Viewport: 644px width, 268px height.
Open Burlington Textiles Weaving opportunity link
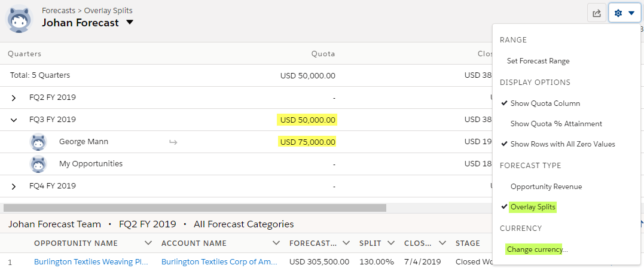pos(91,262)
